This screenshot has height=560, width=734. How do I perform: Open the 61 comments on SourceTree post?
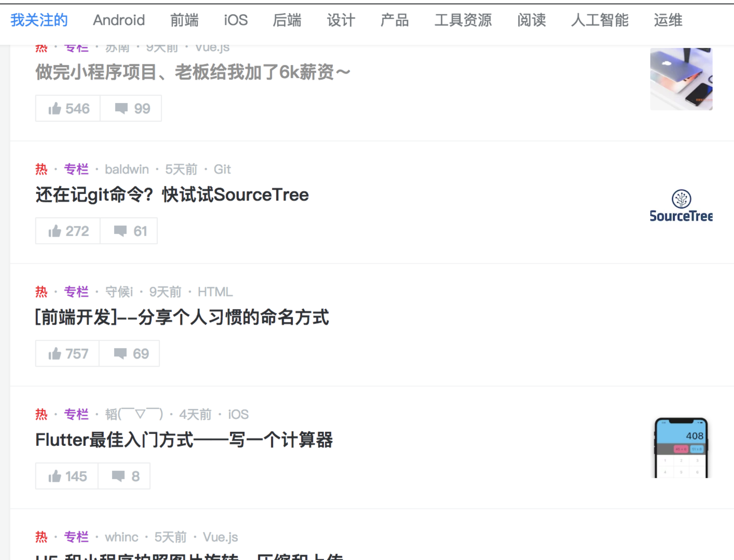pyautogui.click(x=129, y=231)
